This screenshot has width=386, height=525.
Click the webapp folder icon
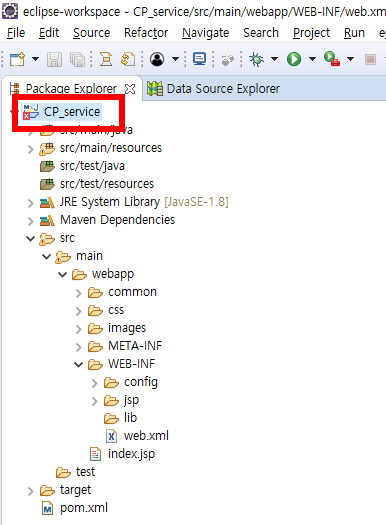(x=79, y=275)
